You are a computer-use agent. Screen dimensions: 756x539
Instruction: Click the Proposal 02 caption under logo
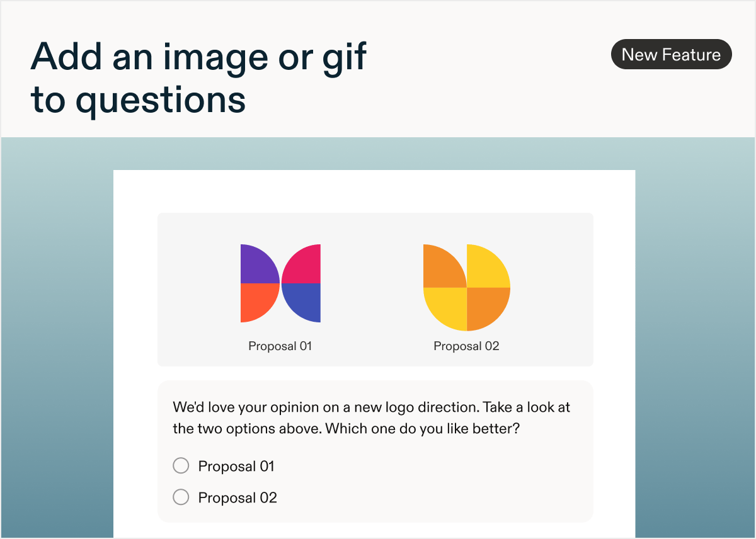pos(466,346)
